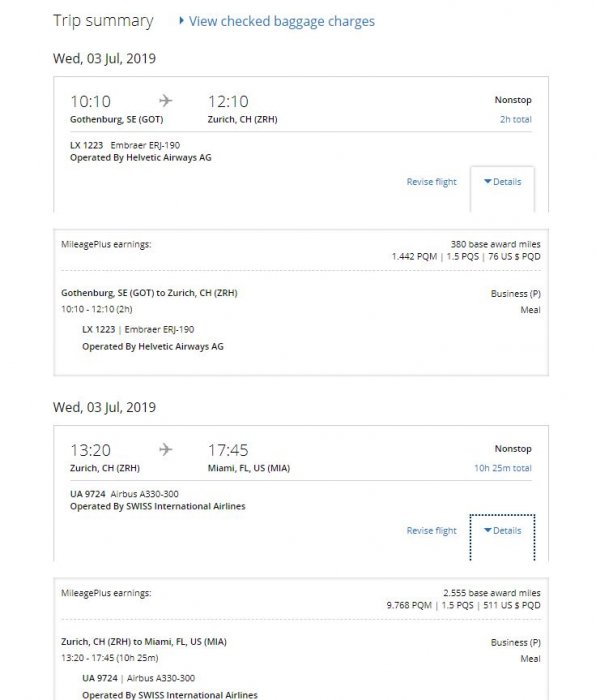Click Revise flight for Gothenburg to Zurich
Image resolution: width=596 pixels, height=700 pixels.
coord(431,182)
